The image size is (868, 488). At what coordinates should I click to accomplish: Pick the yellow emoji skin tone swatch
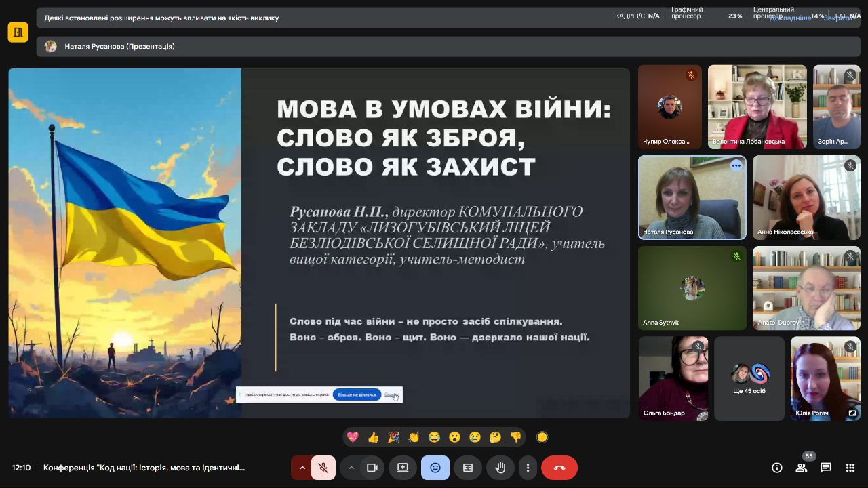pyautogui.click(x=542, y=438)
